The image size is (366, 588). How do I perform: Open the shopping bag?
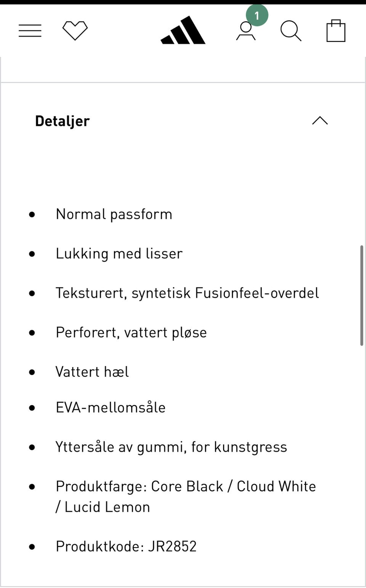(336, 31)
